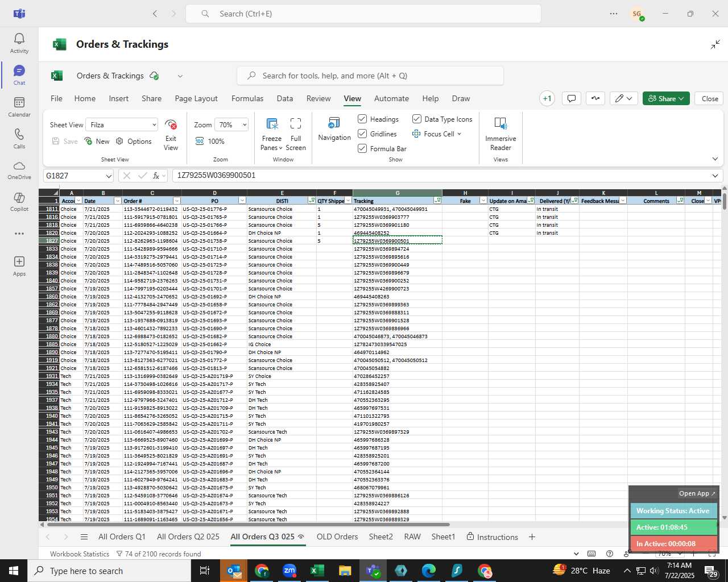Open the Sheet View Filza dropdown
Viewport: 728px width, 582px height.
(122, 124)
